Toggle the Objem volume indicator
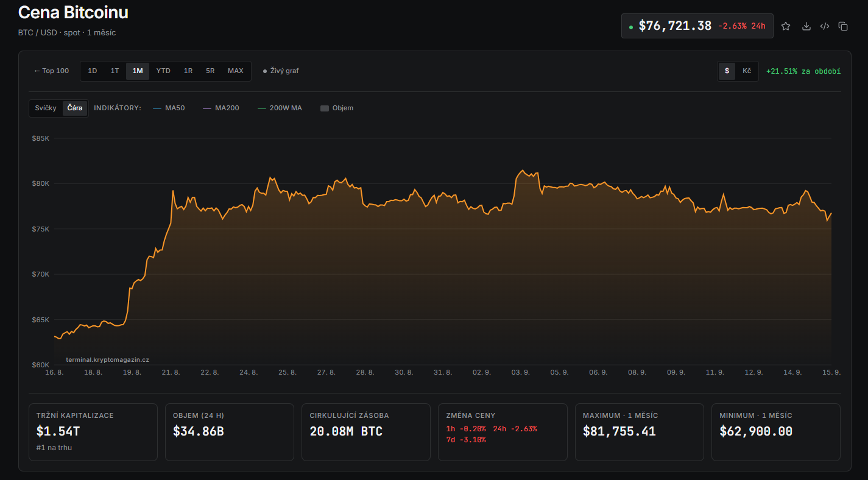The image size is (868, 480). pos(337,108)
